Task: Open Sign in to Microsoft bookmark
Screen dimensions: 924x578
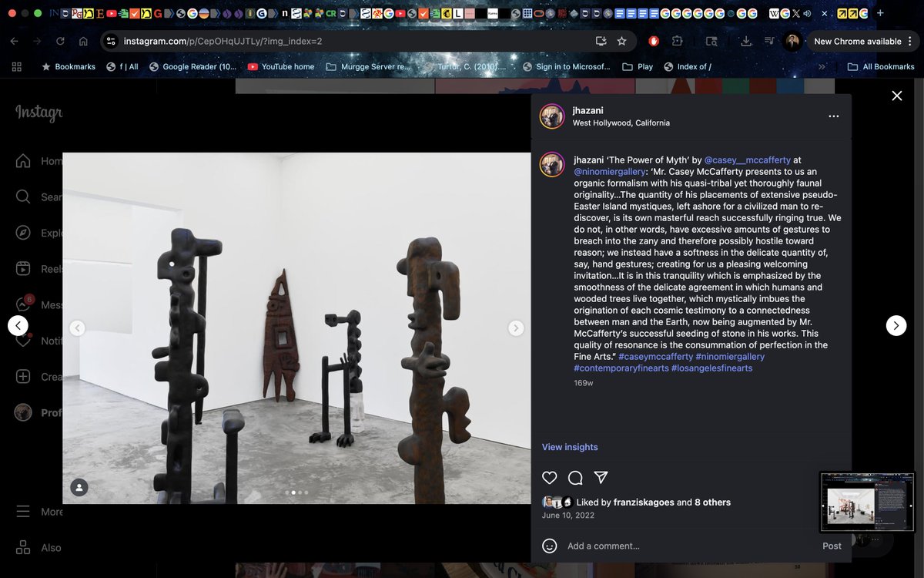Action: pos(567,66)
